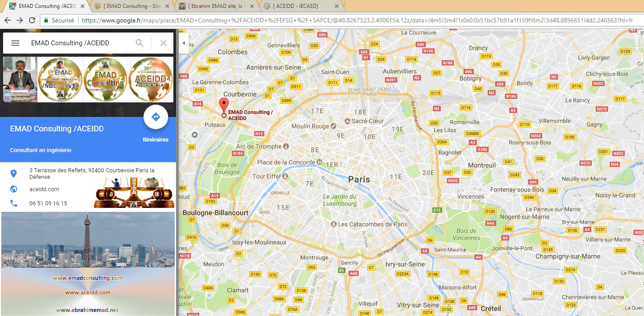Collapse the side panel arrow
Image resolution: width=644 pixels, height=316 pixels.
pyautogui.click(x=183, y=43)
